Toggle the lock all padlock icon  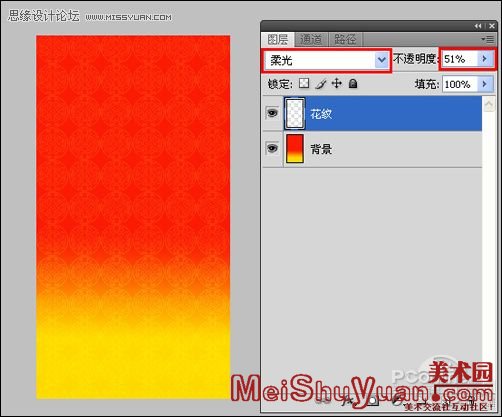[x=353, y=84]
